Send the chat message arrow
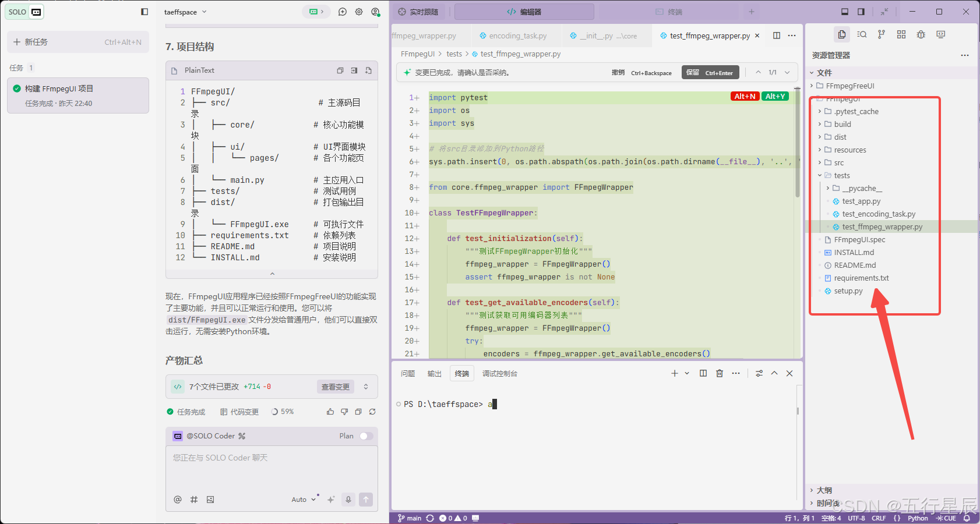Image resolution: width=980 pixels, height=524 pixels. 366,500
